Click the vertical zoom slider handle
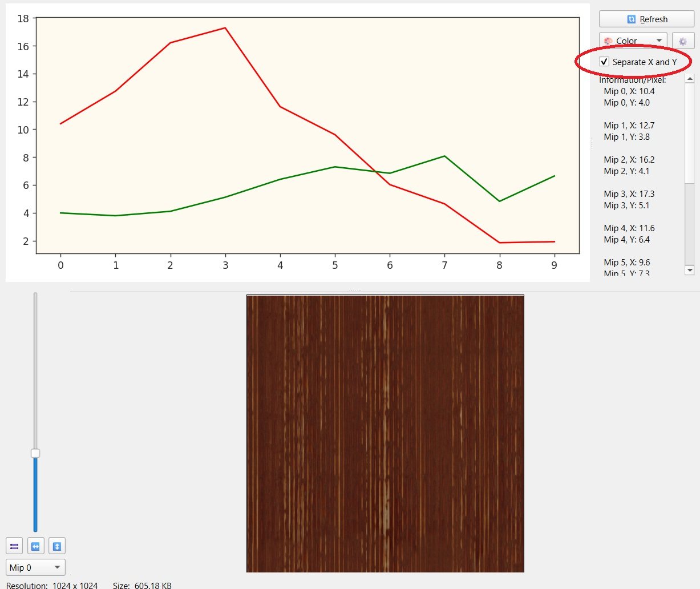This screenshot has width=700, height=589. pos(35,453)
